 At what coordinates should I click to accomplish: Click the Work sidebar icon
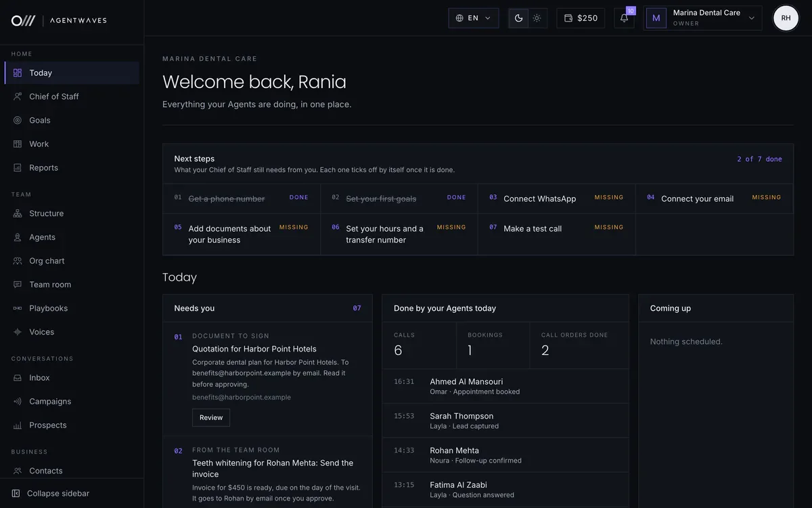point(18,144)
